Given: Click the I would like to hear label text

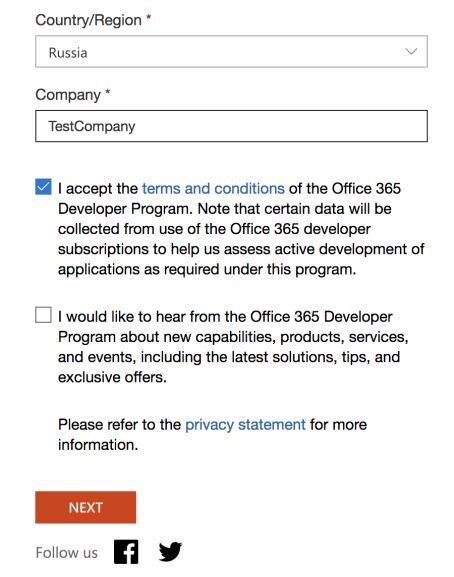Looking at the screenshot, I should click(233, 347).
